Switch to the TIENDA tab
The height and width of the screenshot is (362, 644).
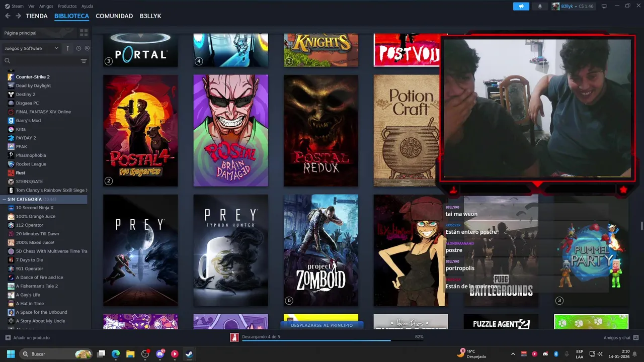click(37, 16)
